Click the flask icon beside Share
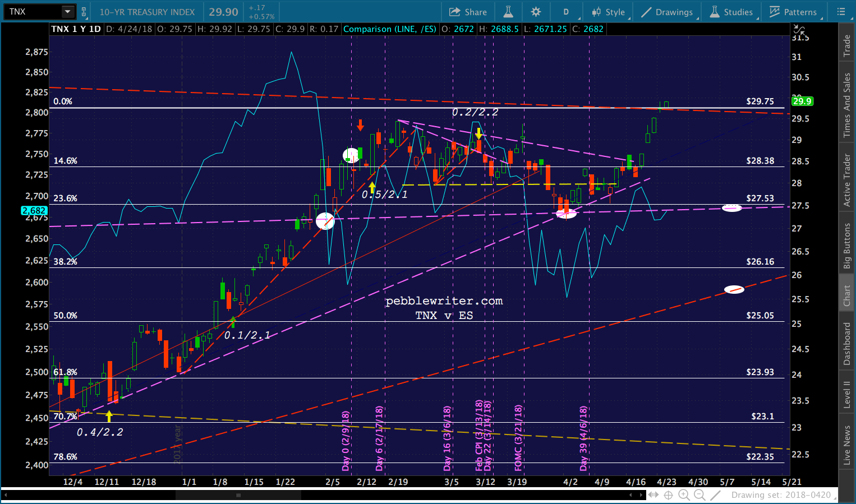The image size is (856, 504). click(508, 12)
